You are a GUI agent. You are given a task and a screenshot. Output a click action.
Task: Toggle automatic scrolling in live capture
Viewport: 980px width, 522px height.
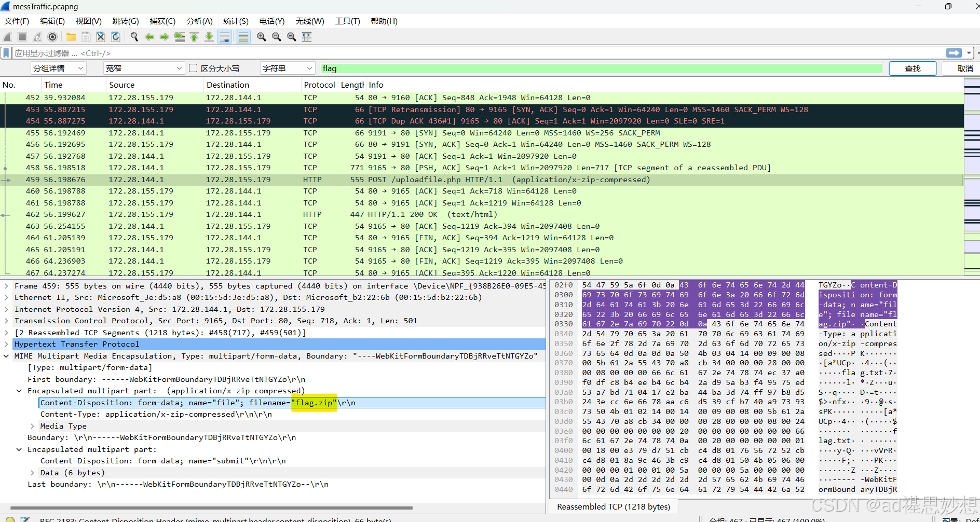pos(225,36)
